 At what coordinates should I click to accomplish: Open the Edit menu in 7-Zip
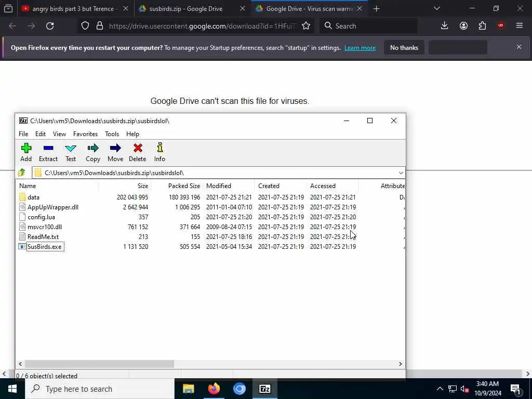pyautogui.click(x=41, y=134)
